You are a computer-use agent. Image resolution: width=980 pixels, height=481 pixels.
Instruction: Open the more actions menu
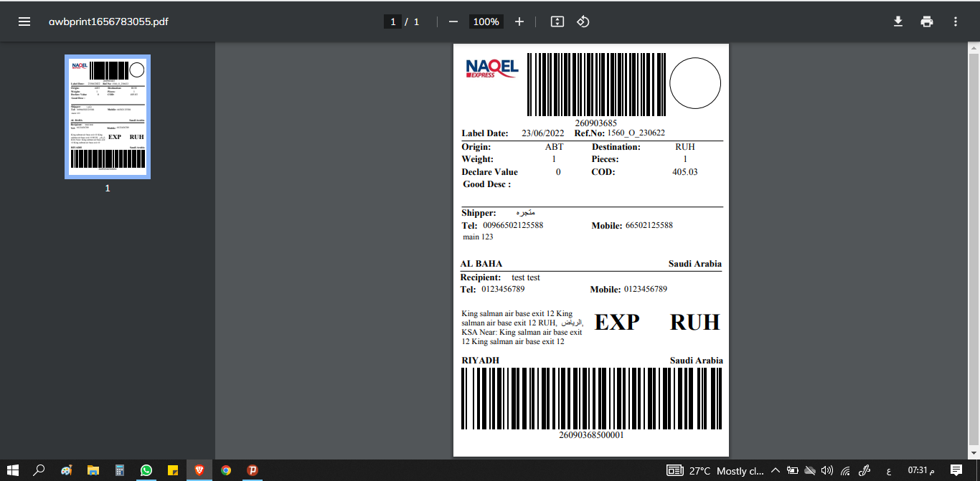pos(956,22)
